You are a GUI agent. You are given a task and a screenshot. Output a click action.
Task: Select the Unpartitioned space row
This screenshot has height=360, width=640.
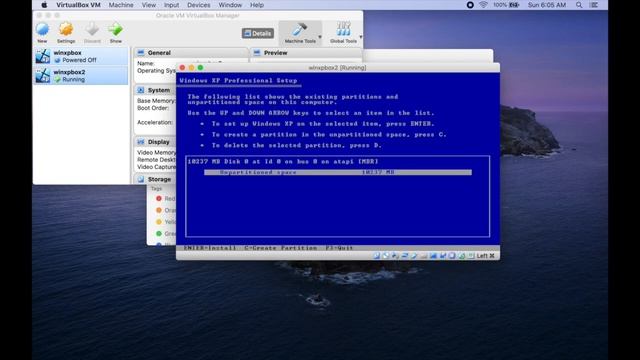pyautogui.click(x=338, y=172)
